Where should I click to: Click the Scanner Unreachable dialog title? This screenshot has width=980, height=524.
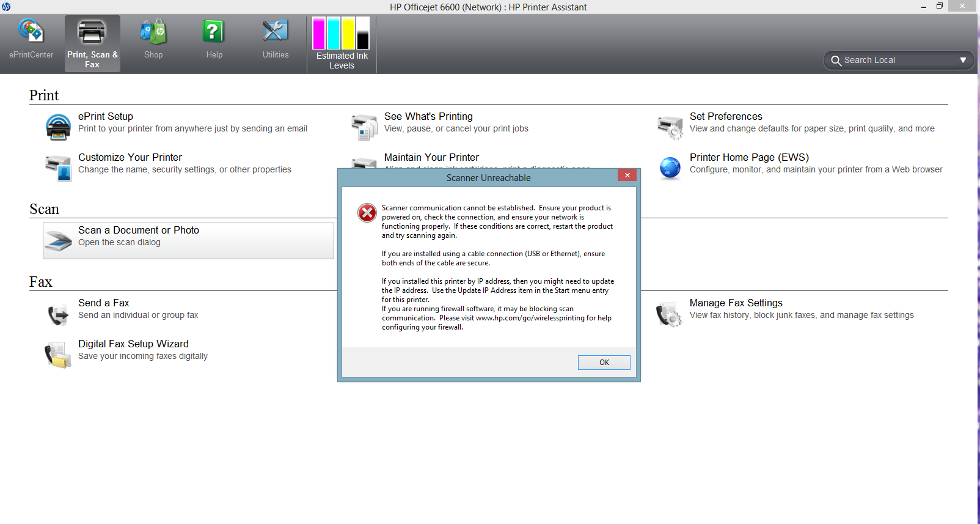[x=488, y=178]
